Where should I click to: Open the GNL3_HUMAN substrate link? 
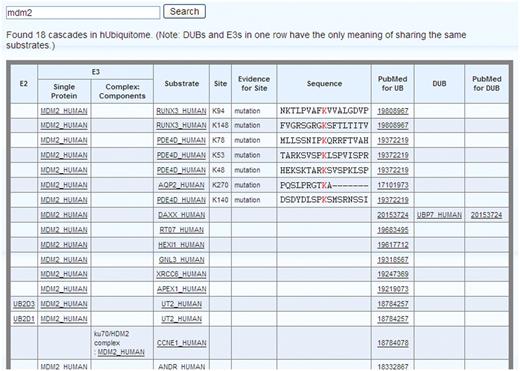click(181, 260)
